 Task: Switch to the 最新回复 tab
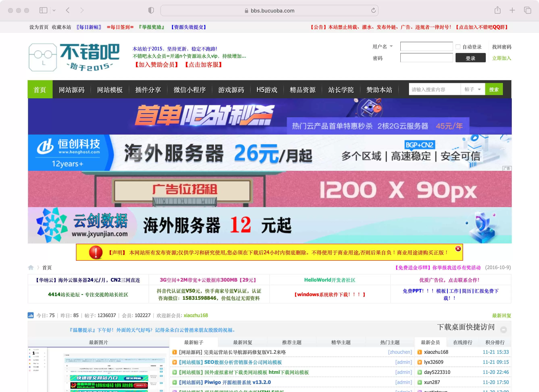pyautogui.click(x=243, y=342)
